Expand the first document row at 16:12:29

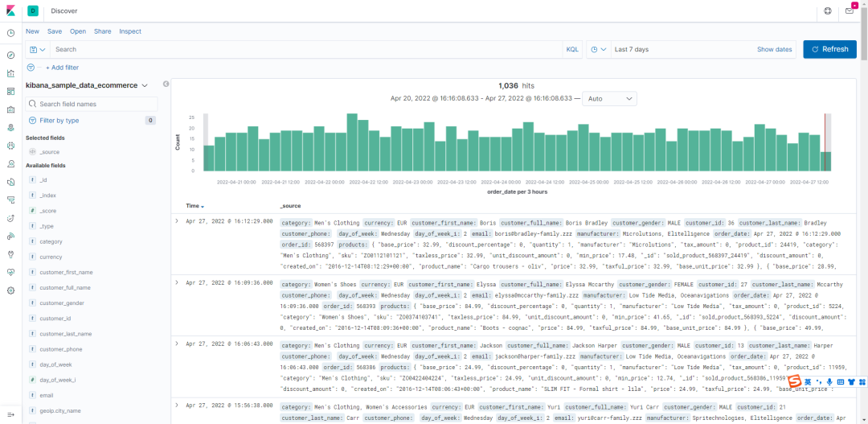177,220
